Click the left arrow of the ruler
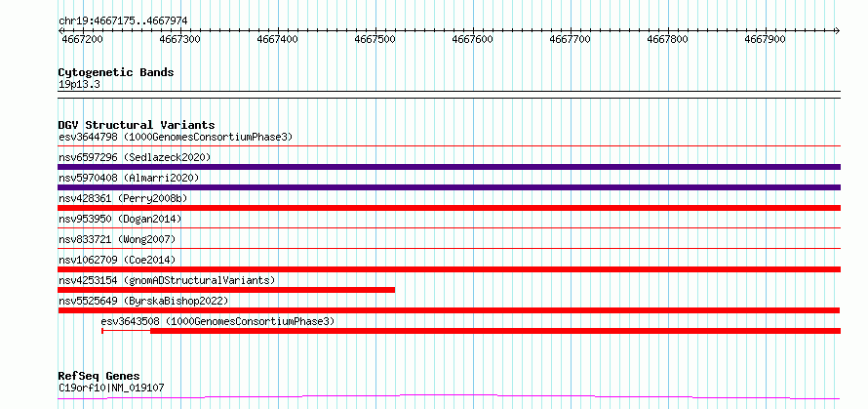 [60, 30]
